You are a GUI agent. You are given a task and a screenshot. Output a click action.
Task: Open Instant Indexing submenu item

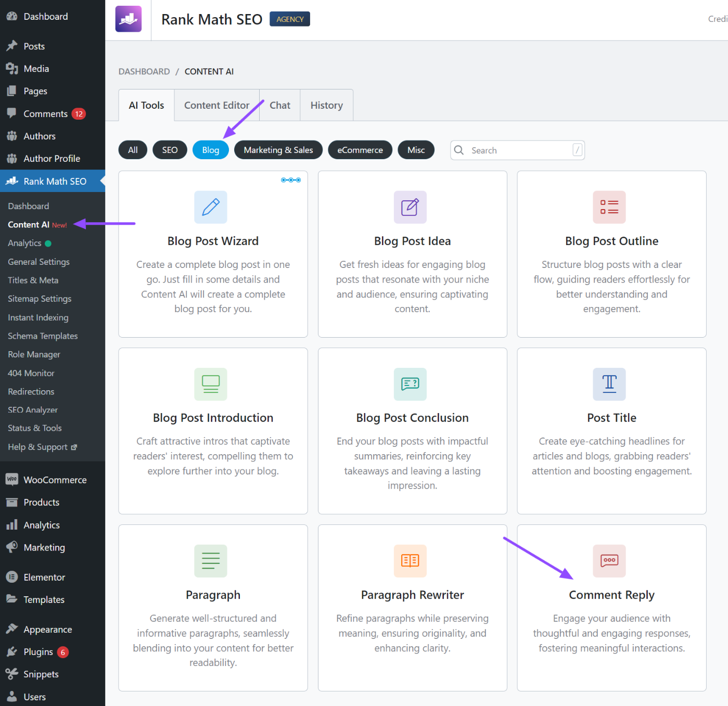click(x=38, y=317)
